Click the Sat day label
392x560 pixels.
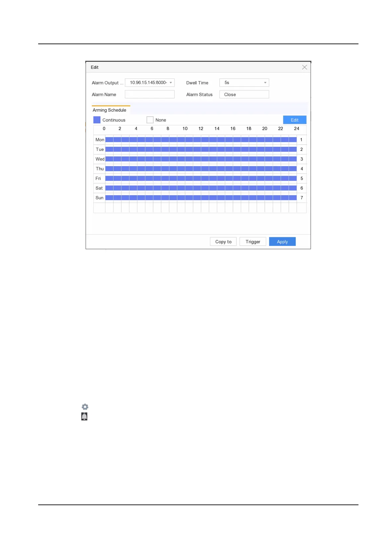99,188
